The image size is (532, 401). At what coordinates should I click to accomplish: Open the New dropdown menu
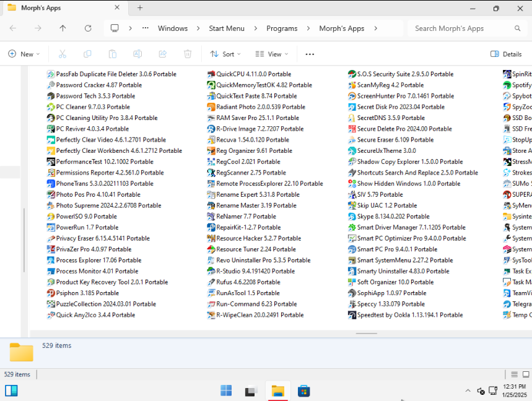coord(24,54)
